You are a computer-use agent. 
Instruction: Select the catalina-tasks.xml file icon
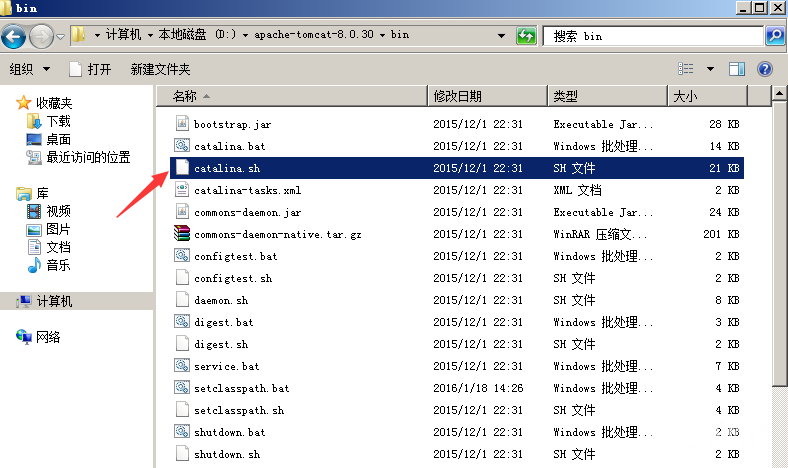point(182,190)
